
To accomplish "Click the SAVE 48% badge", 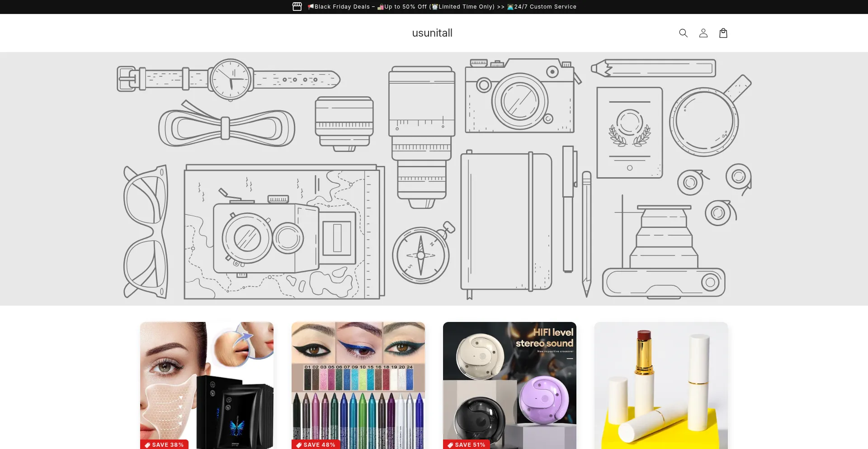I will click(x=316, y=444).
